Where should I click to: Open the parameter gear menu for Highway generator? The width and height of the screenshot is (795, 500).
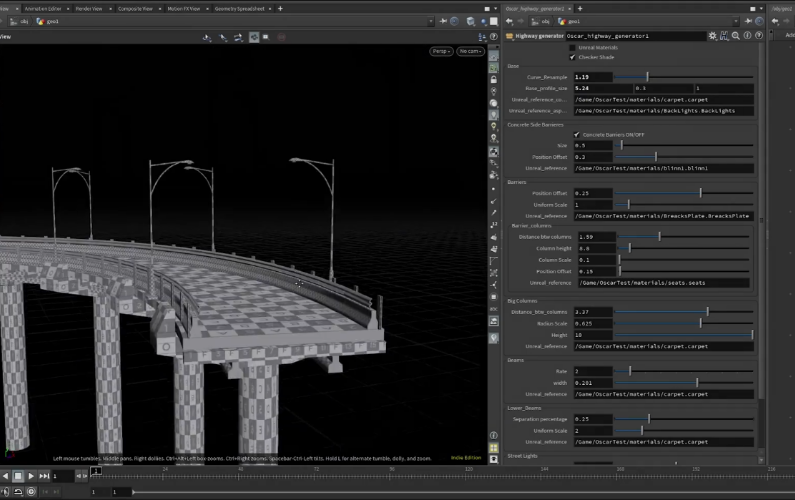[x=712, y=36]
